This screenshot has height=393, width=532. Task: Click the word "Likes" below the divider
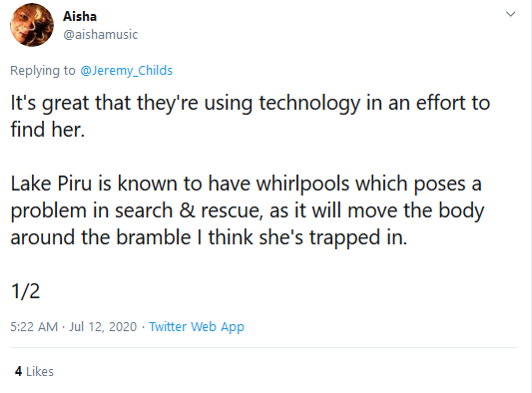click(x=40, y=372)
